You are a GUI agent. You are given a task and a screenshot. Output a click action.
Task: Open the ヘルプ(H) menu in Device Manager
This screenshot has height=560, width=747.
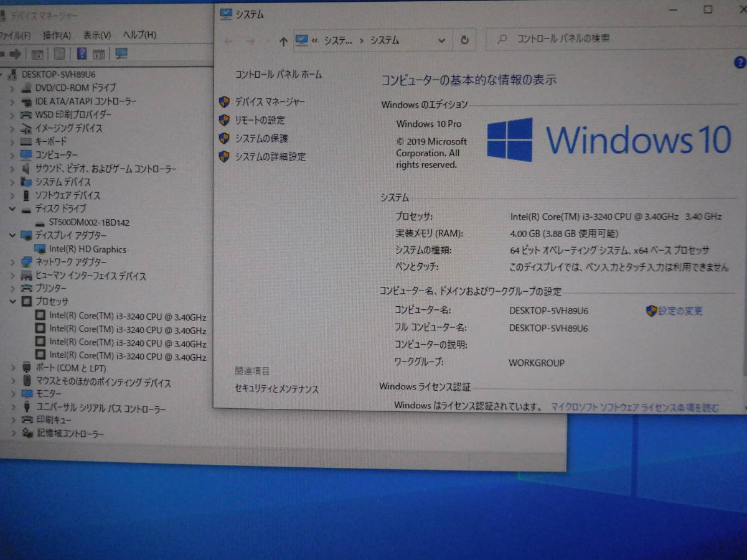(139, 35)
